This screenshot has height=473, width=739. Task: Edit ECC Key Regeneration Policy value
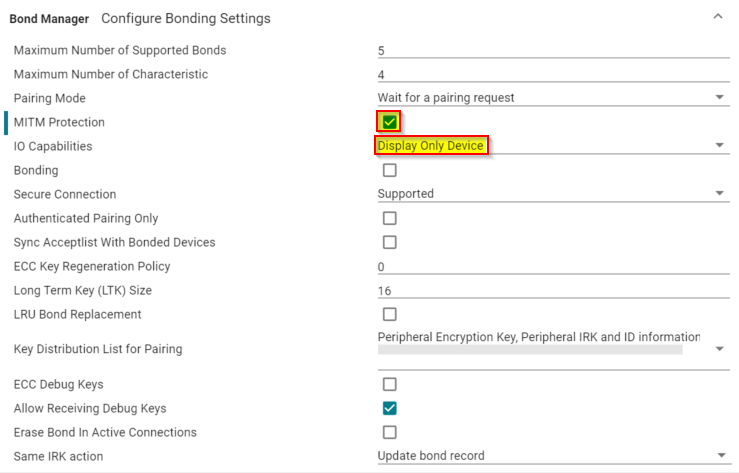pyautogui.click(x=550, y=267)
